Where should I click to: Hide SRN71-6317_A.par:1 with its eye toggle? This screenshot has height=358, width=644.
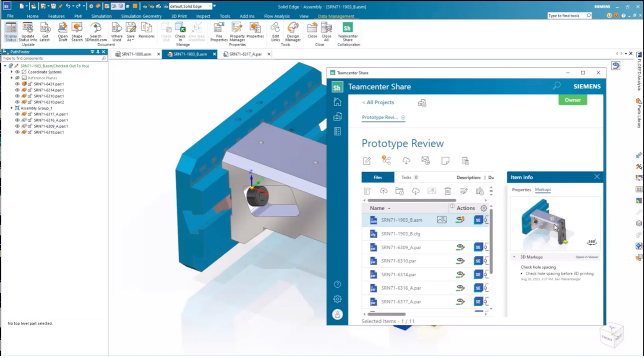coord(17,114)
